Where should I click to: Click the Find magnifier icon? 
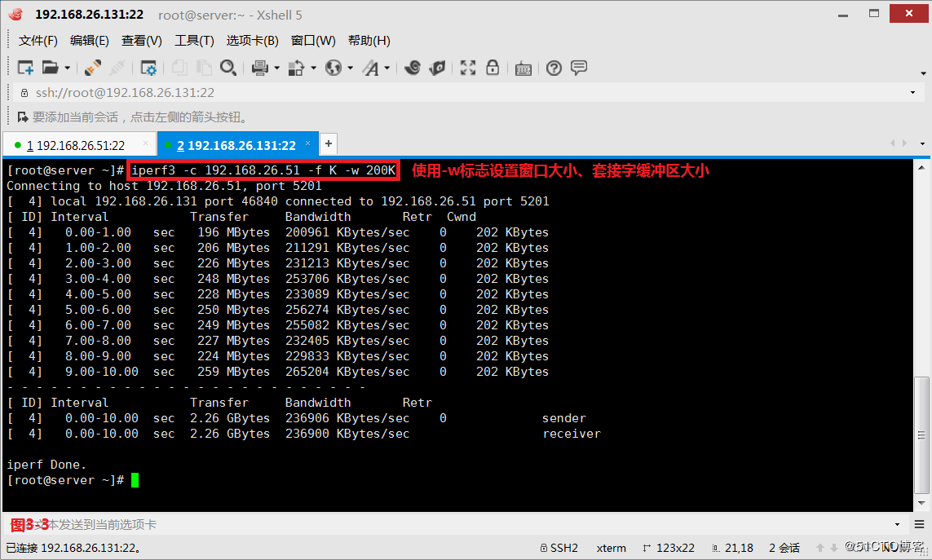(228, 68)
